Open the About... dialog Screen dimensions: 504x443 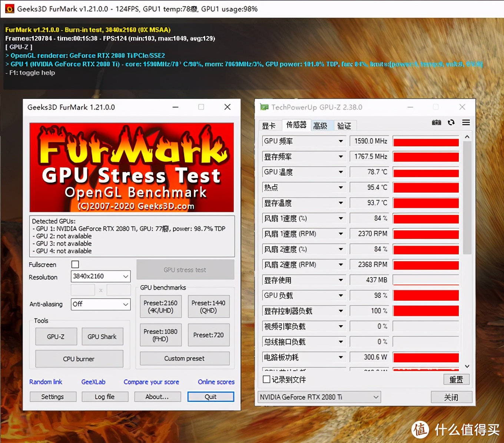[157, 397]
